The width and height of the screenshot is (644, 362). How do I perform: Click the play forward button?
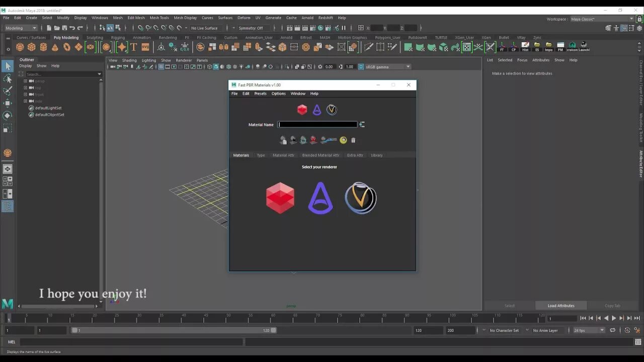[x=614, y=318]
